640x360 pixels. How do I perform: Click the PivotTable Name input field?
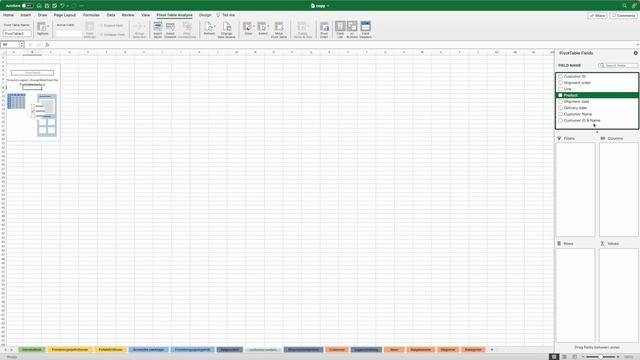click(x=17, y=33)
